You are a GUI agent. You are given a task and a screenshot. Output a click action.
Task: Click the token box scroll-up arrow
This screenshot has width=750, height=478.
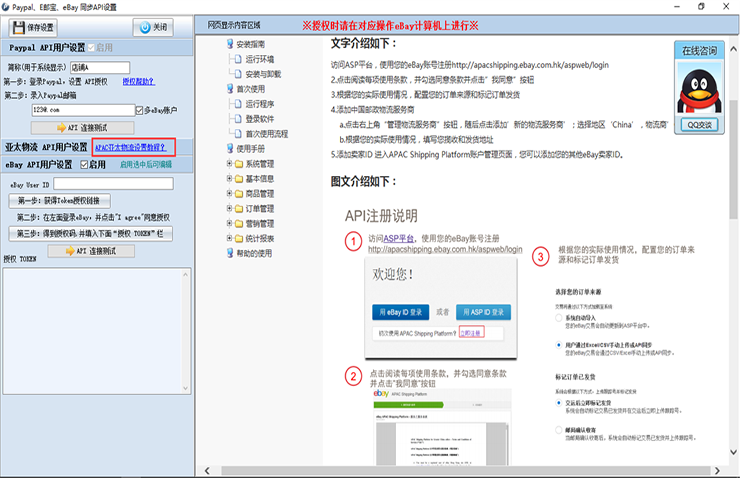186,275
